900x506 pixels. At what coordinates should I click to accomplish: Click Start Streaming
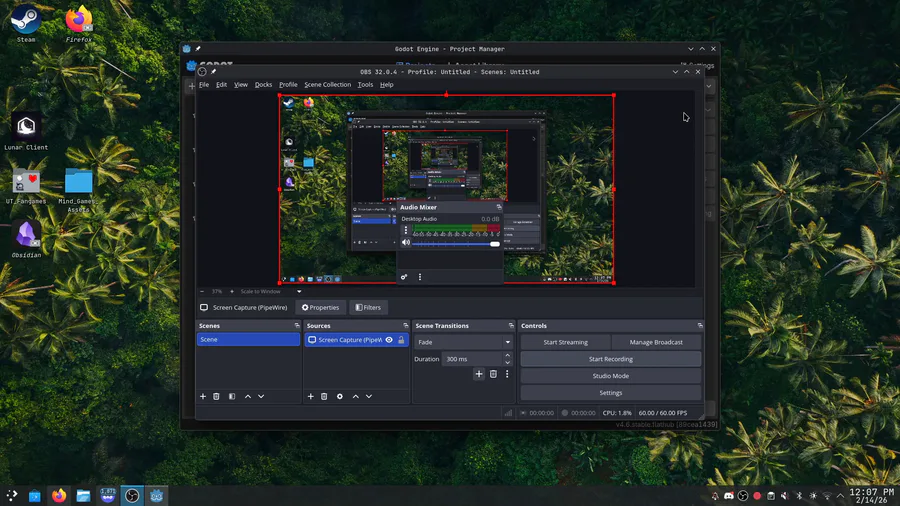(565, 342)
